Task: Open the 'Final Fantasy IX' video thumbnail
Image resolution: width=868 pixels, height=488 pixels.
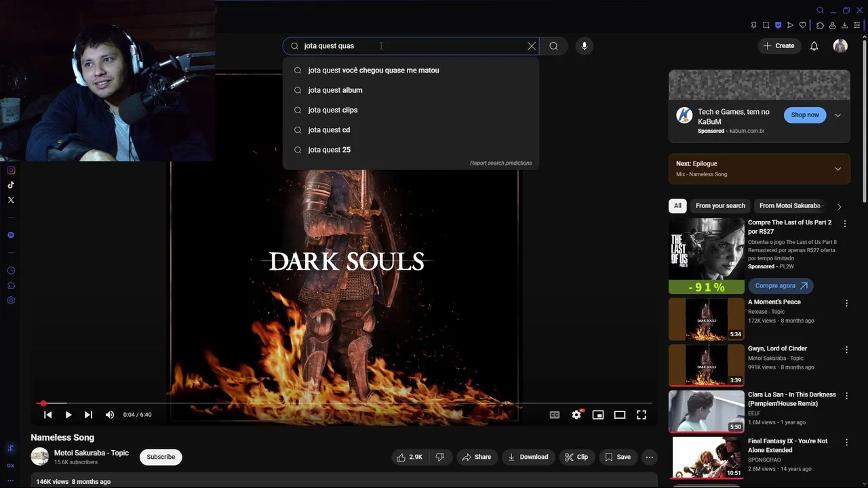Action: (707, 457)
